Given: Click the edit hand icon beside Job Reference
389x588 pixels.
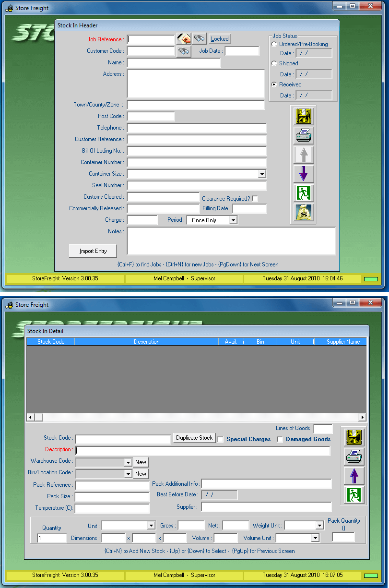Looking at the screenshot, I should click(184, 39).
